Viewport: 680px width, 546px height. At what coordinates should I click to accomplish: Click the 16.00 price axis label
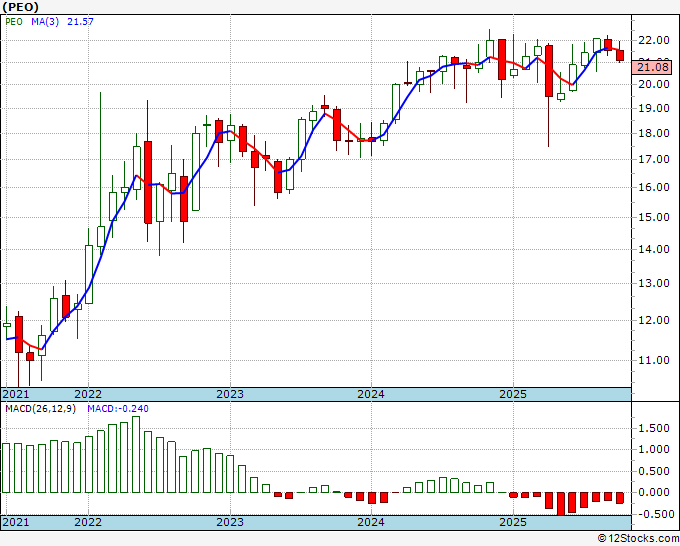point(654,187)
